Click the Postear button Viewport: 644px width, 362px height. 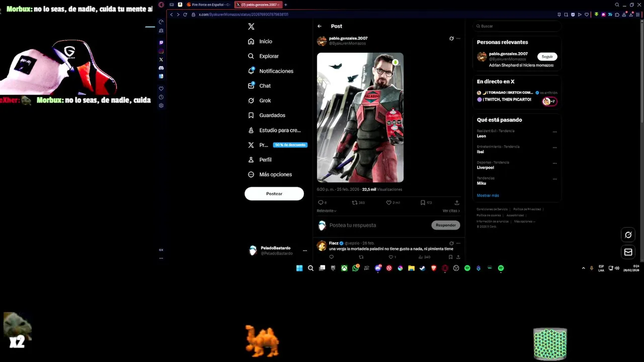pyautogui.click(x=274, y=194)
